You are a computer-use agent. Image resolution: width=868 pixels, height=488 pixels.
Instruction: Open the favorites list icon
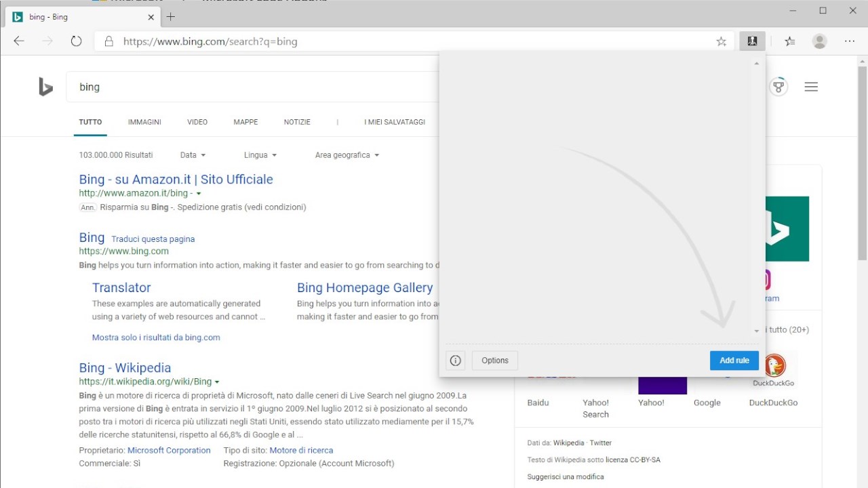(x=790, y=41)
